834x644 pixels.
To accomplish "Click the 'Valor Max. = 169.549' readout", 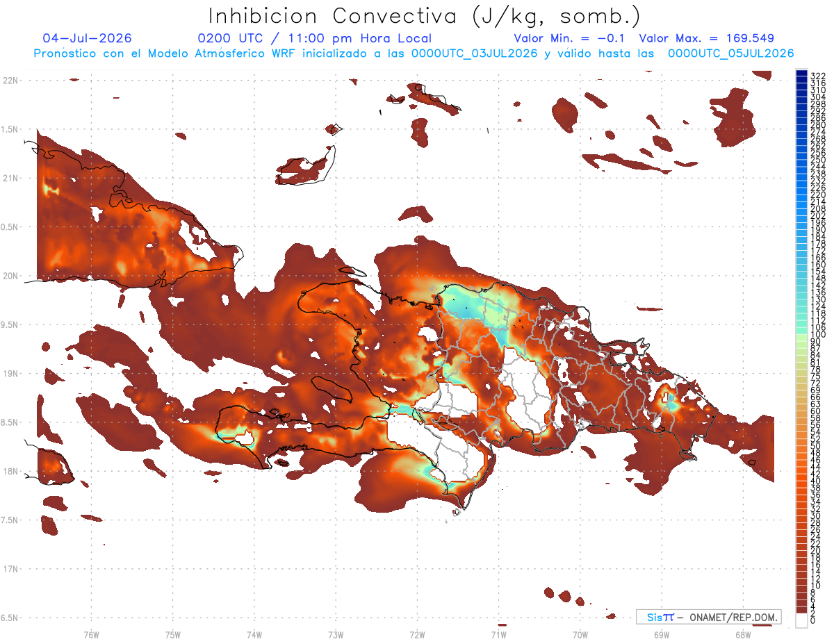I will 707,39.
